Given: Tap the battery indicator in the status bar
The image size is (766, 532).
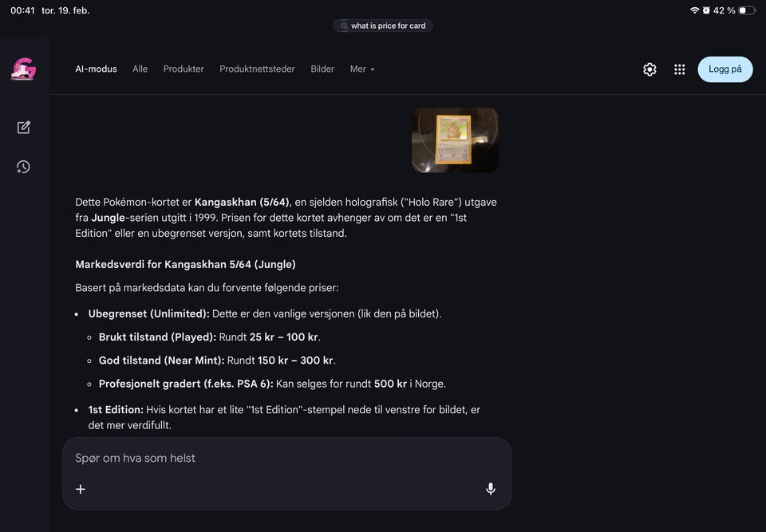Looking at the screenshot, I should coord(746,10).
